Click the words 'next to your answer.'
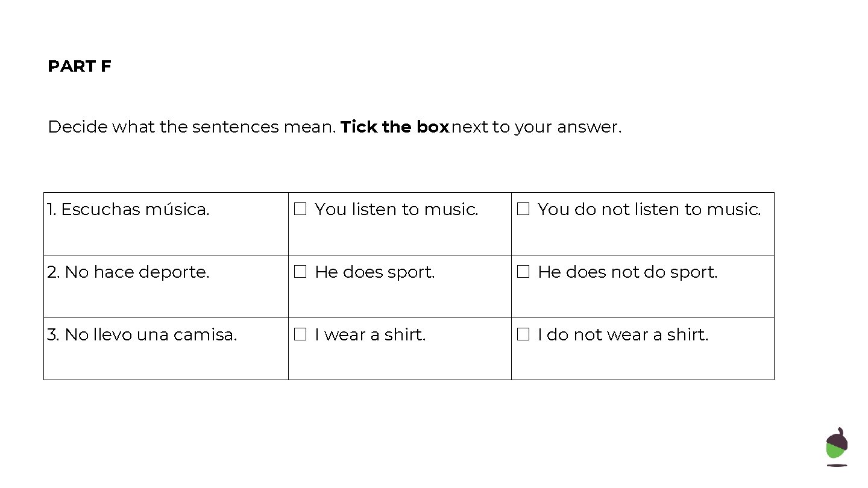 [536, 127]
